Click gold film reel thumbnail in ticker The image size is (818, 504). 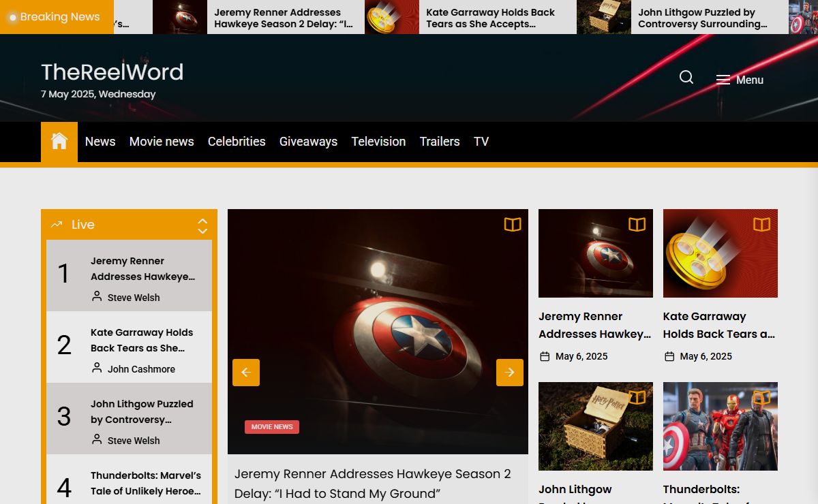(x=392, y=17)
